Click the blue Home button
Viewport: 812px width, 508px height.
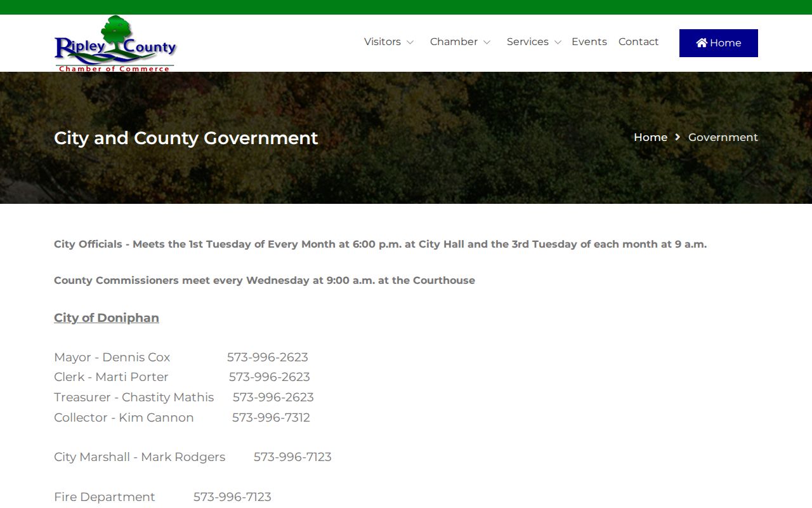point(719,43)
